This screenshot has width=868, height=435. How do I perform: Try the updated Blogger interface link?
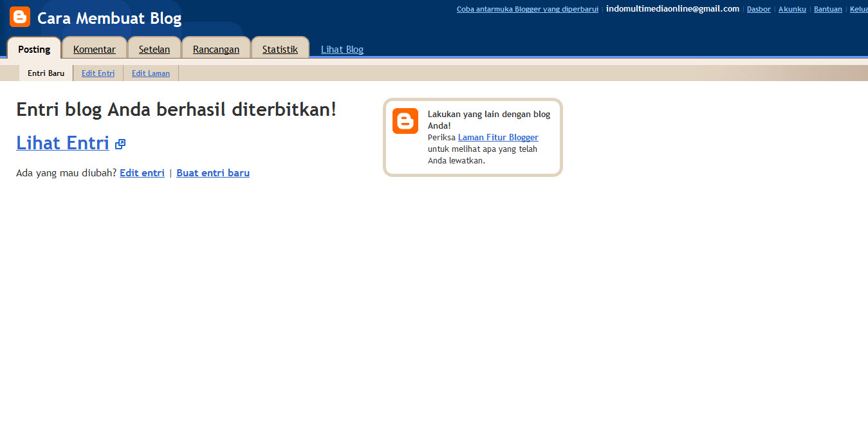[x=526, y=9]
